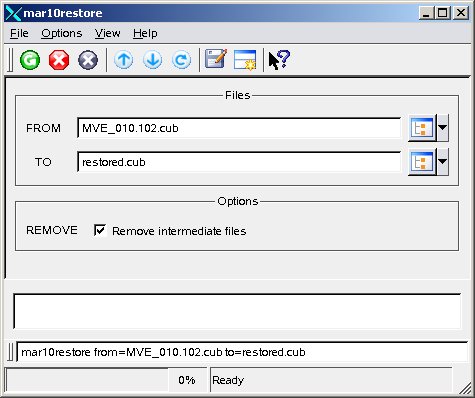
Task: Load next history with the down arrow icon
Action: tap(153, 60)
